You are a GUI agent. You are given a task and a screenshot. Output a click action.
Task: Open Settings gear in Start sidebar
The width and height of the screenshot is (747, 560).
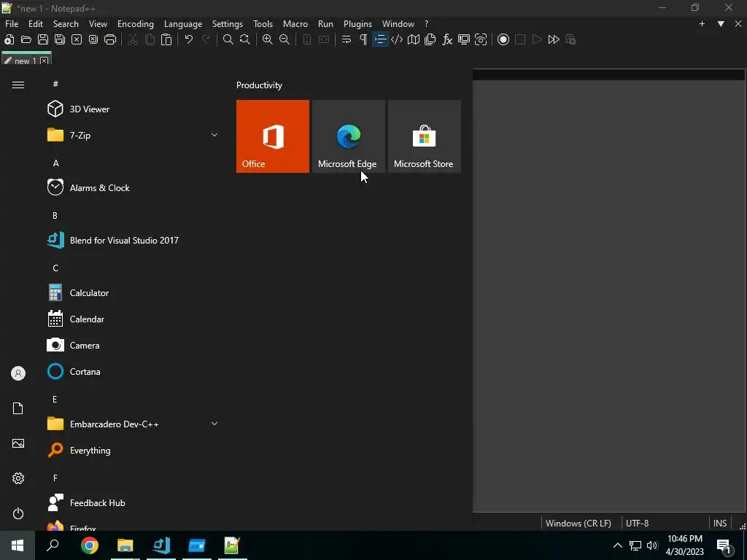pyautogui.click(x=18, y=478)
